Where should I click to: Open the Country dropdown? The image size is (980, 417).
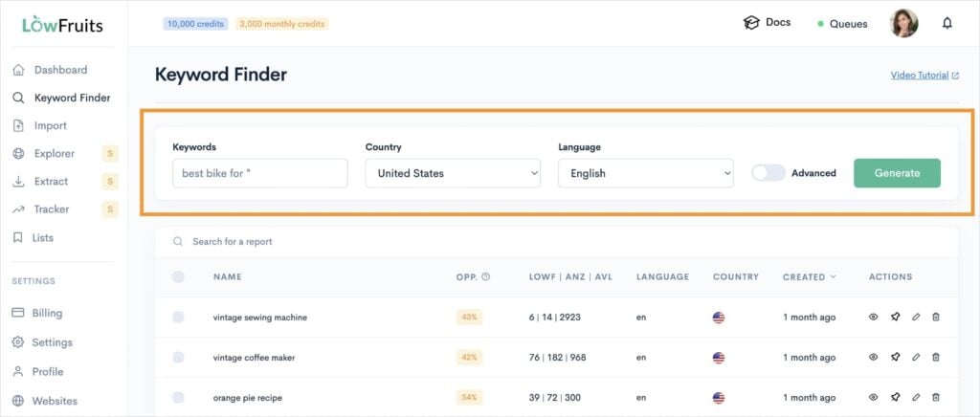(453, 173)
